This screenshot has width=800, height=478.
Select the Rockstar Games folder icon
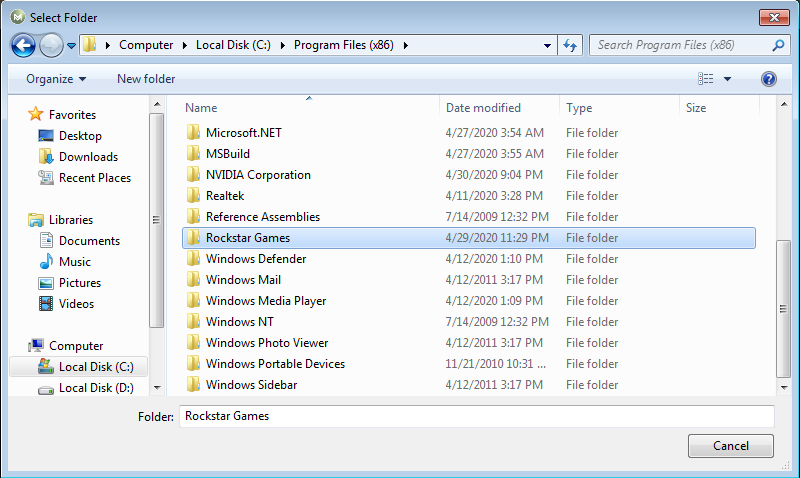click(x=193, y=238)
